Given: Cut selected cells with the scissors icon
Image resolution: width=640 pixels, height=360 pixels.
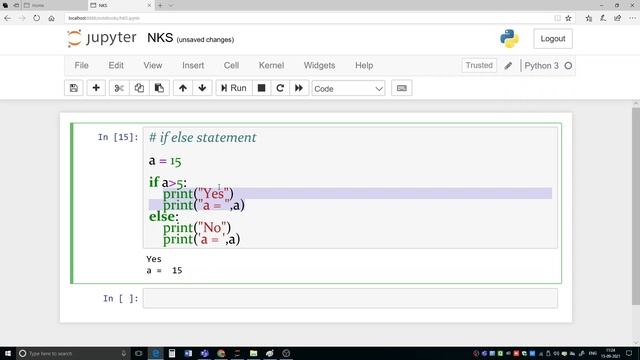Looking at the screenshot, I should coord(119,88).
